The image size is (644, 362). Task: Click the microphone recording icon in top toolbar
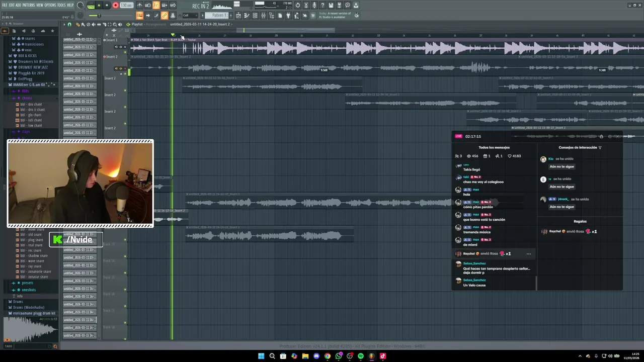(314, 6)
